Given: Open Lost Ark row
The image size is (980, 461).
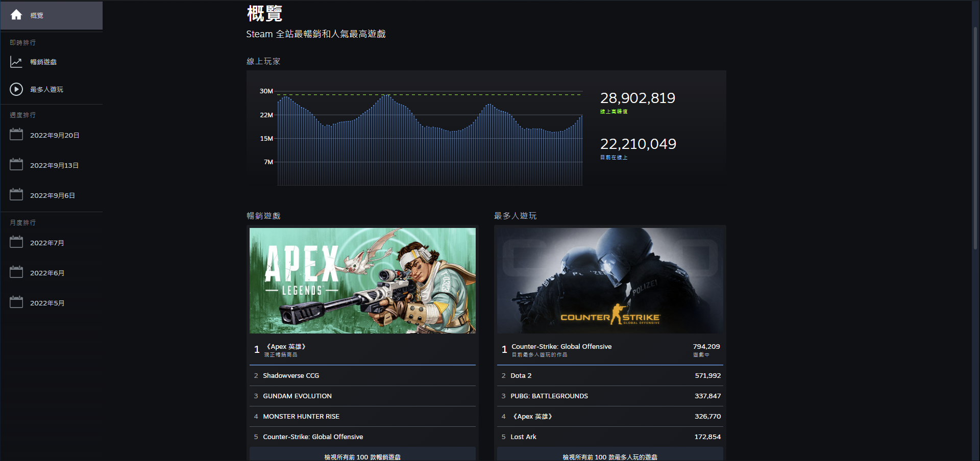Looking at the screenshot, I should coord(610,437).
